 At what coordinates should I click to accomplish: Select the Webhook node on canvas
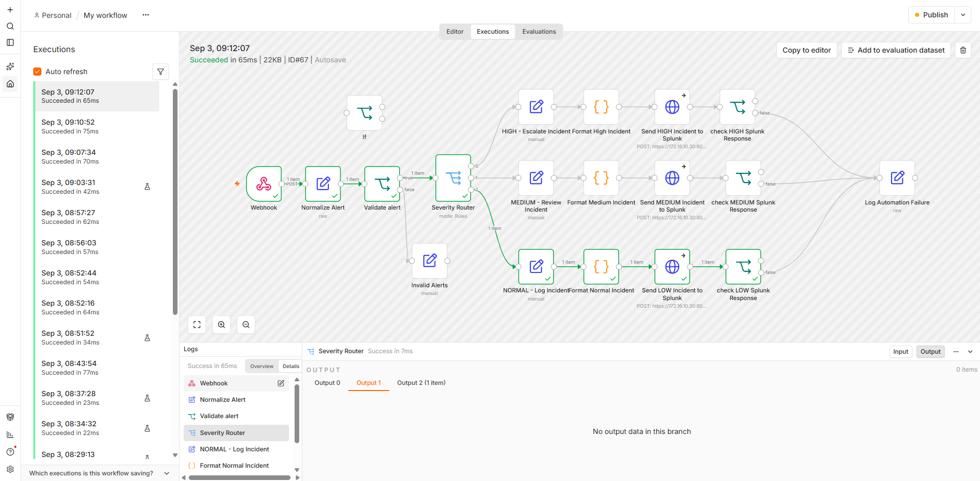pos(264,184)
